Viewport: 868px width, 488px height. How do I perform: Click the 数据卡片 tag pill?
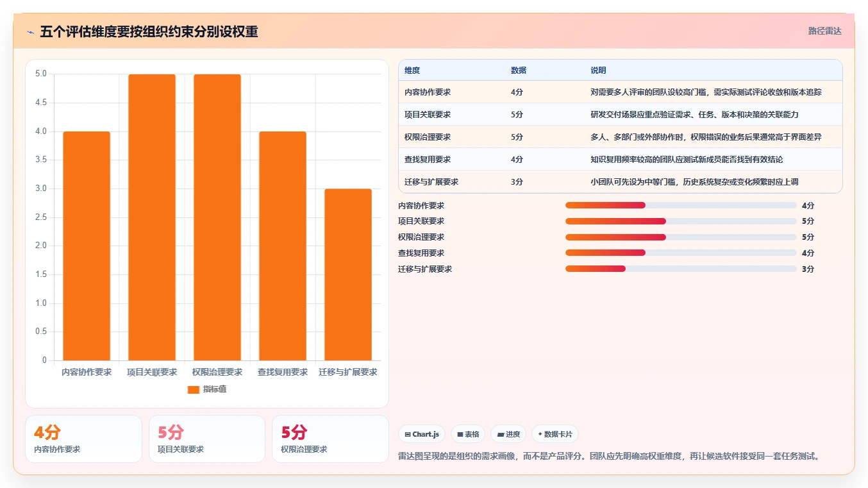click(555, 434)
